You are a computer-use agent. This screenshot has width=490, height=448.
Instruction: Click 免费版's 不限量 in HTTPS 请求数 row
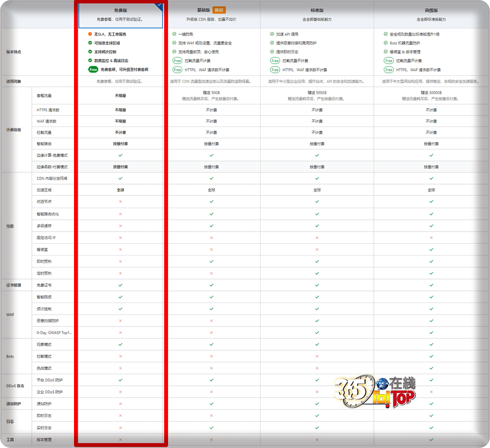[x=121, y=110]
